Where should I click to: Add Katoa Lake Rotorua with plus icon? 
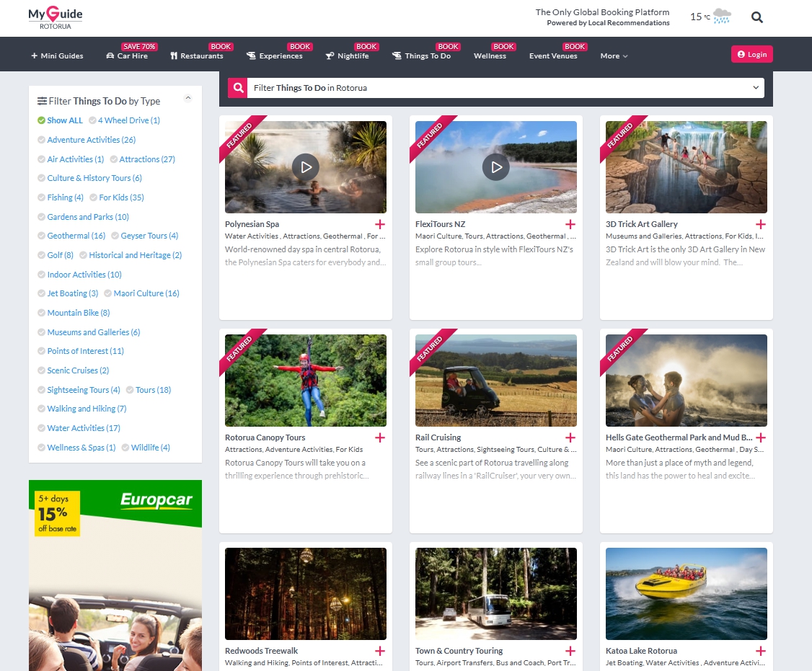pyautogui.click(x=761, y=651)
